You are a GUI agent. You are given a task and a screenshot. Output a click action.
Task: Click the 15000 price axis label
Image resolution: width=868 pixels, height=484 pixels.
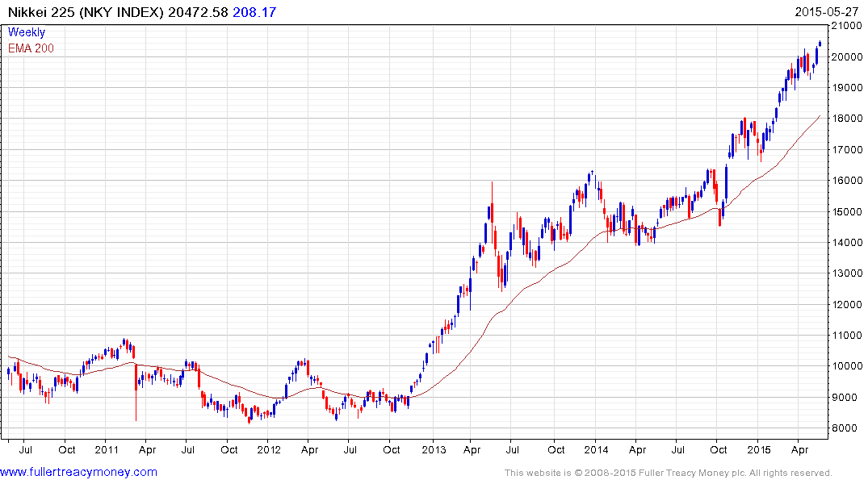pyautogui.click(x=846, y=211)
